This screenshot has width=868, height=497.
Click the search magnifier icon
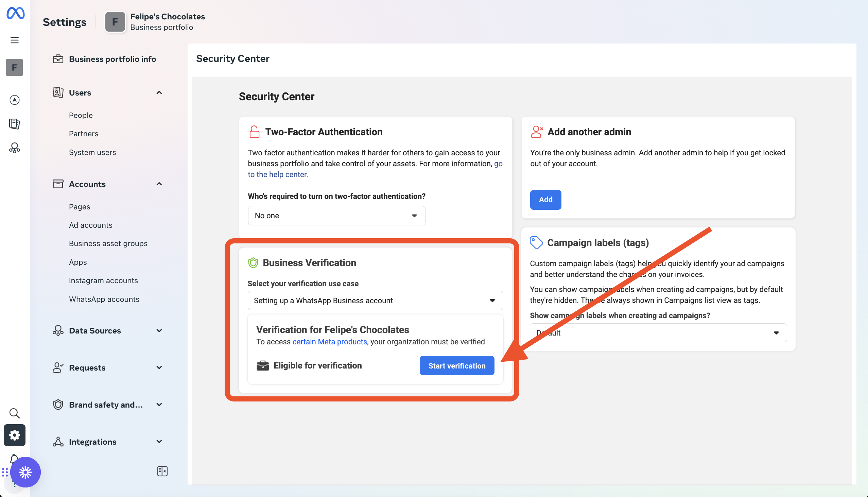14,413
